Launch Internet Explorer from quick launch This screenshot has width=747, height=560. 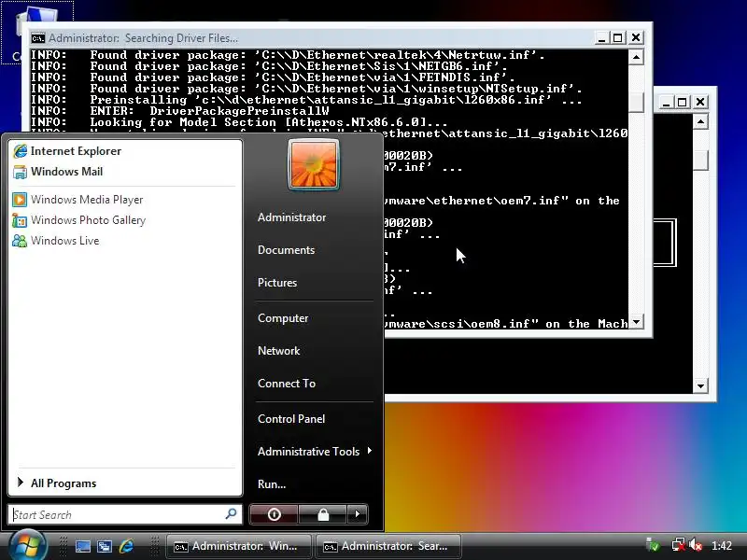126,546
